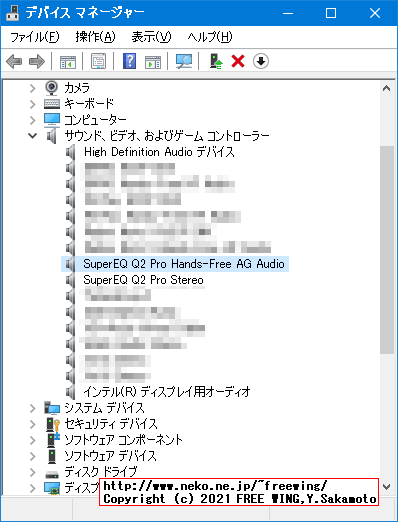Select SuperEQ Q2 Pro Hands-Free AG Audio
The width and height of the screenshot is (398, 522).
[x=184, y=264]
